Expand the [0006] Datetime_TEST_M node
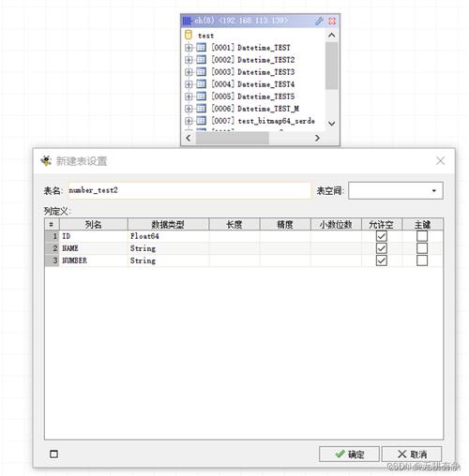 point(189,109)
